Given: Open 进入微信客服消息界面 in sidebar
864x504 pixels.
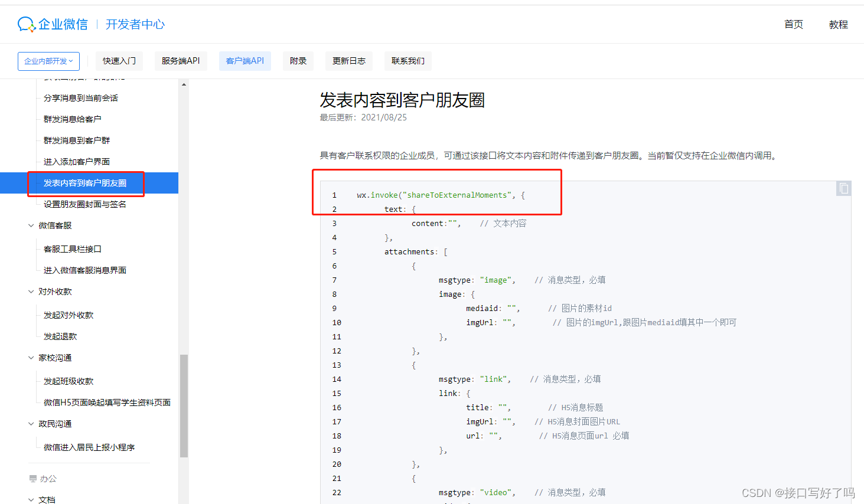Looking at the screenshot, I should pos(85,270).
